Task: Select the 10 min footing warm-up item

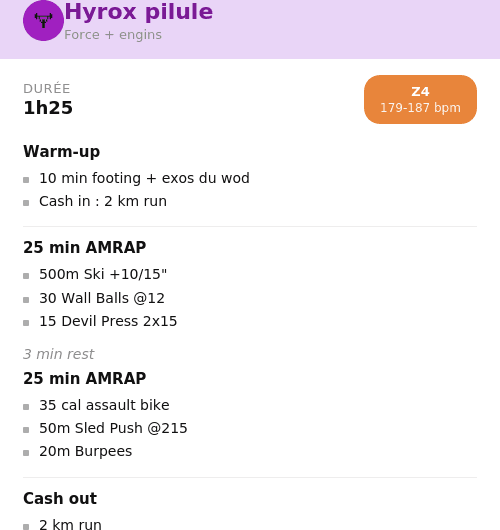Action: click(x=144, y=178)
